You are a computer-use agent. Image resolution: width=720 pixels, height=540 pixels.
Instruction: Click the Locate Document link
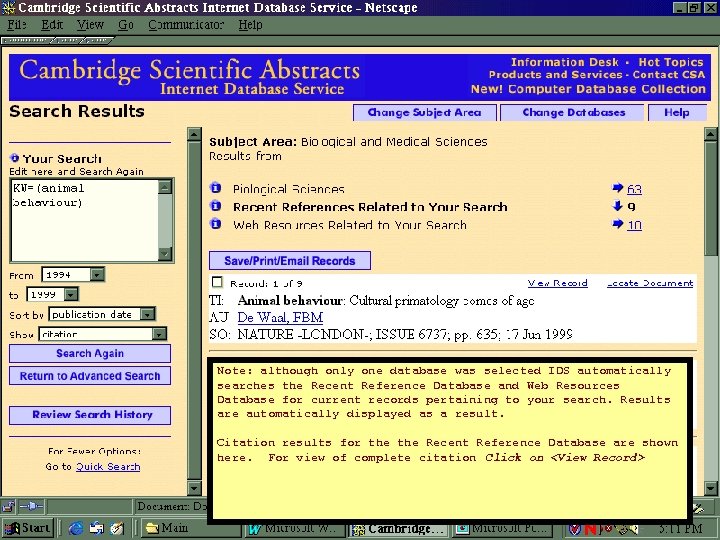click(x=650, y=283)
